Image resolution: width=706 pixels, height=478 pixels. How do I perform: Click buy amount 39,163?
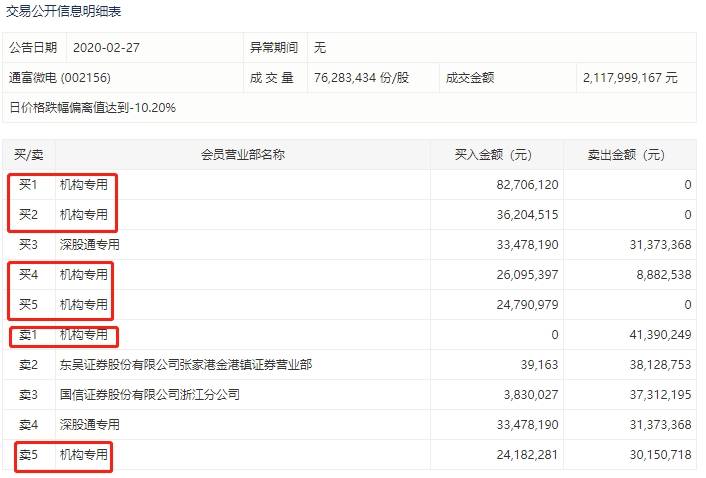tap(539, 365)
